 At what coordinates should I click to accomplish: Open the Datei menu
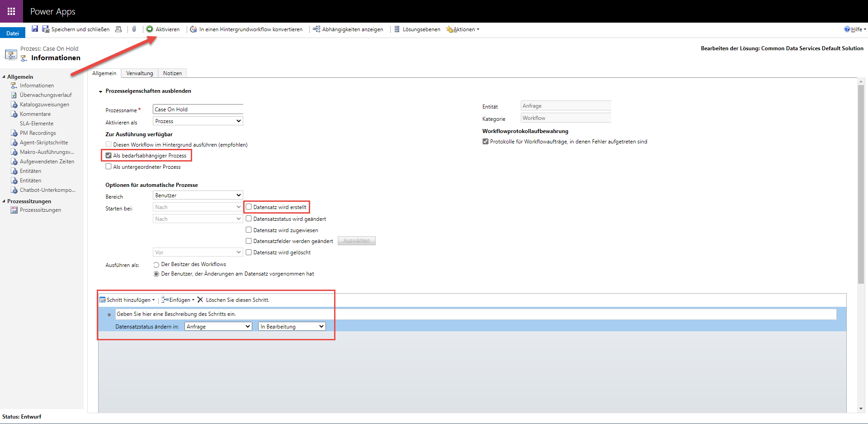point(13,33)
